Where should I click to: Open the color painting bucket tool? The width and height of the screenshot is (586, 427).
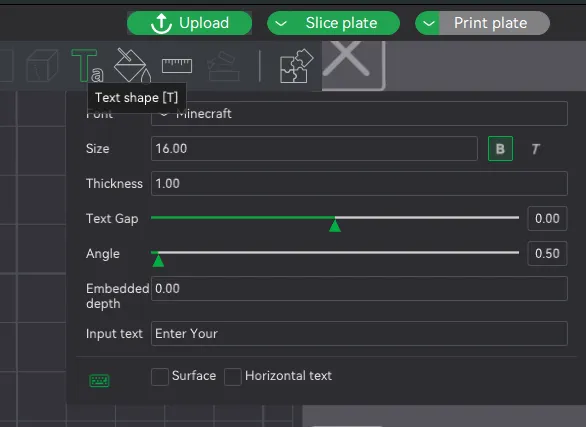(132, 65)
